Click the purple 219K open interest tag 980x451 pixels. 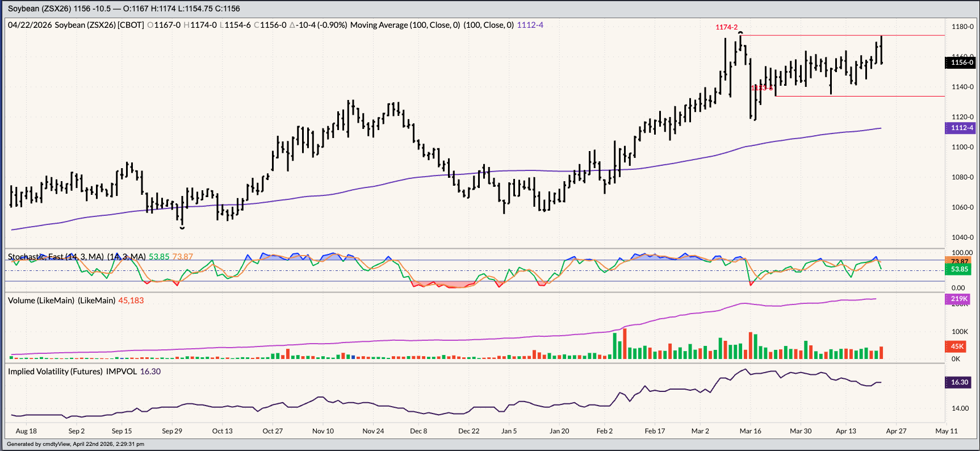coord(959,299)
